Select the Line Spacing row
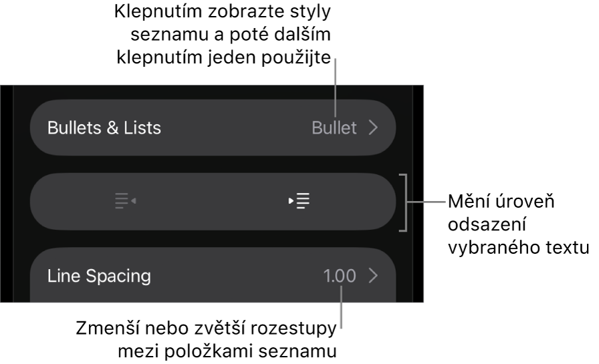The height and width of the screenshot is (364, 599). (x=213, y=275)
